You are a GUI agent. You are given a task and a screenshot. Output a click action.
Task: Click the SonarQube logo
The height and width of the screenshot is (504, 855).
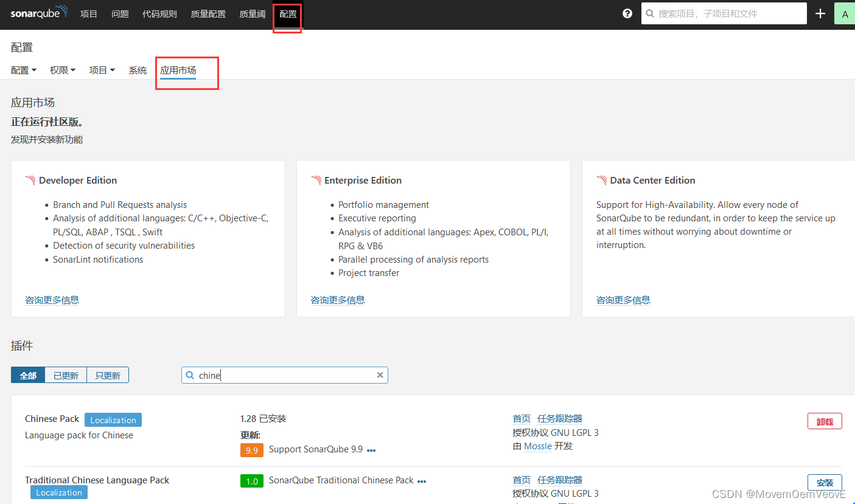click(39, 13)
